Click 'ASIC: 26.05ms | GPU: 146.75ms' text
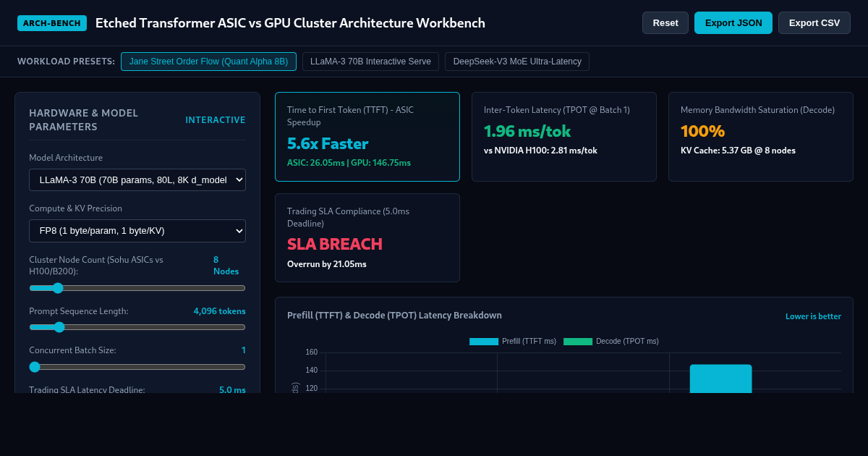This screenshot has height=456, width=868. click(x=349, y=163)
